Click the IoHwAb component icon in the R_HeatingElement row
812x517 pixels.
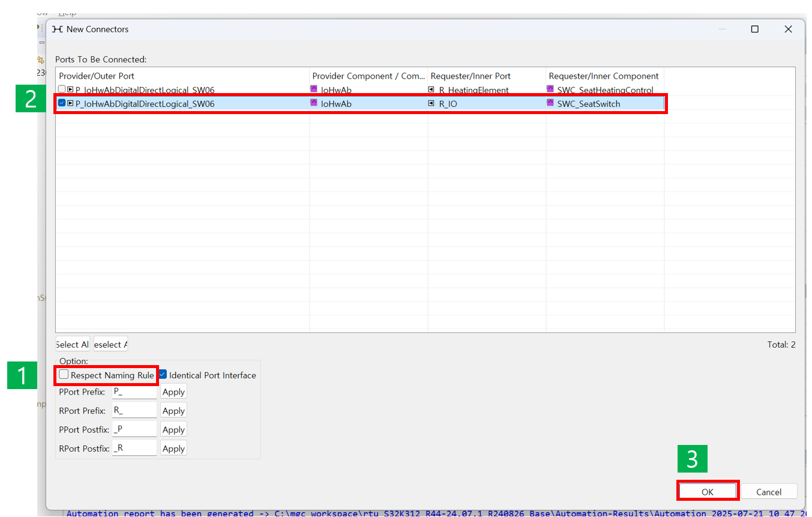314,89
